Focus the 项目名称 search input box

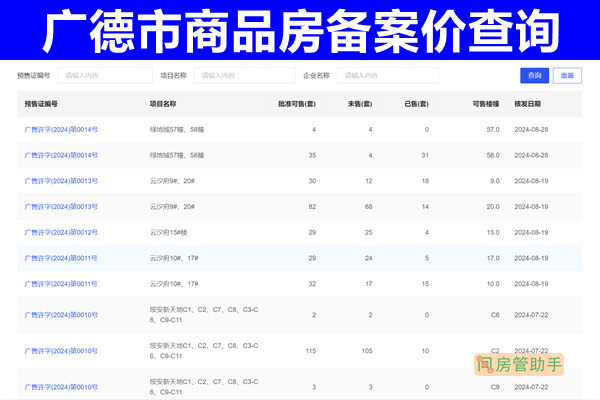[245, 75]
